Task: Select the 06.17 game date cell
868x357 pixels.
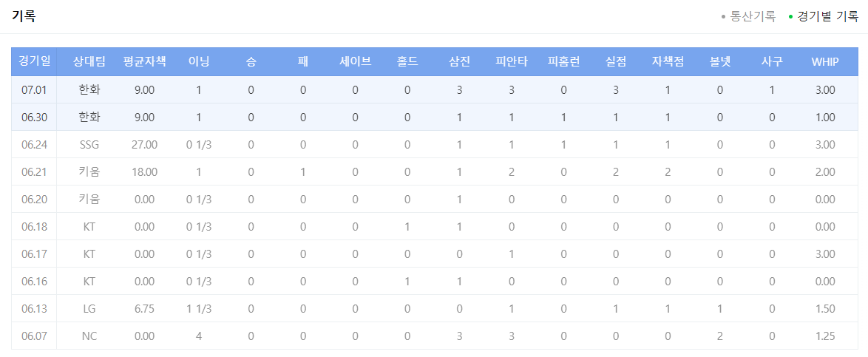Action: coord(34,254)
